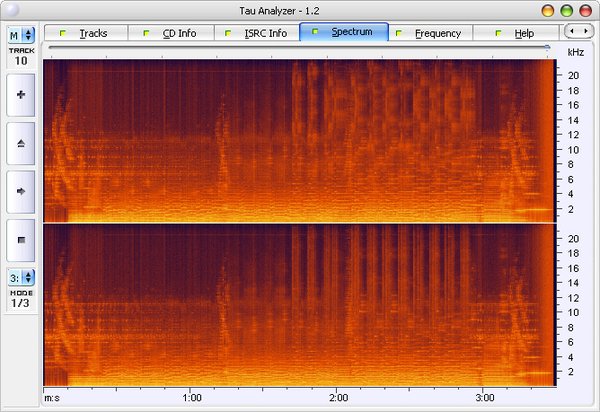The height and width of the screenshot is (412, 600).
Task: Click the green zoom window button
Action: coord(567,11)
